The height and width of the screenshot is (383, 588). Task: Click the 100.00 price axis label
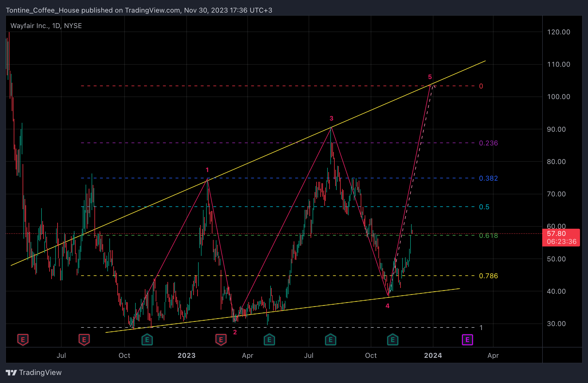[559, 97]
